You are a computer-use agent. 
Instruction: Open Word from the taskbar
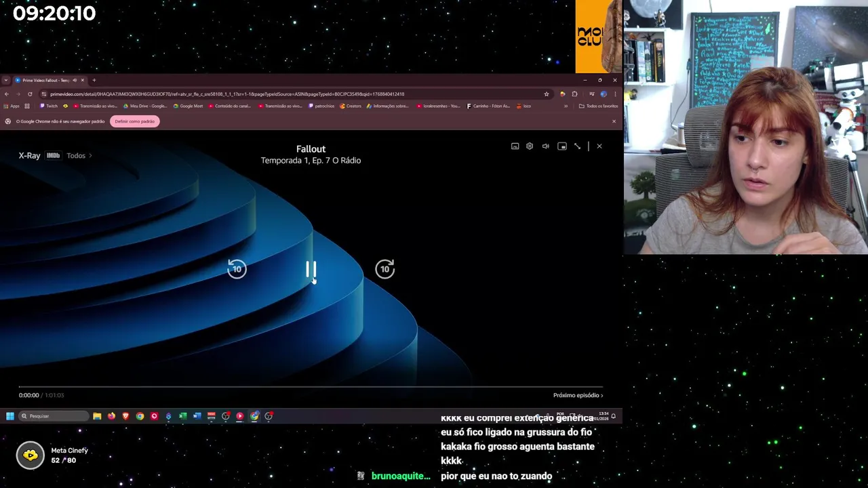197,416
